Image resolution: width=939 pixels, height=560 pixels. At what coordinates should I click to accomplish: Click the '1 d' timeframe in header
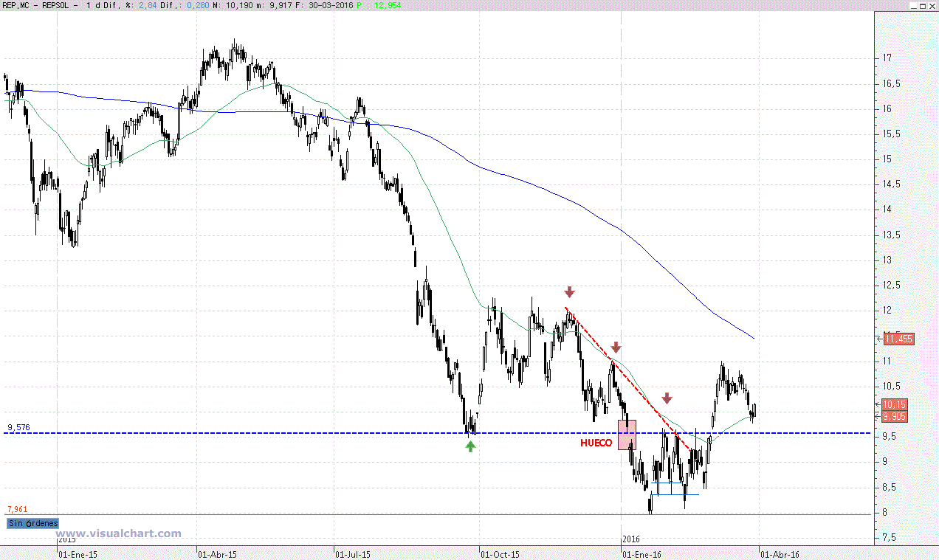tap(93, 6)
